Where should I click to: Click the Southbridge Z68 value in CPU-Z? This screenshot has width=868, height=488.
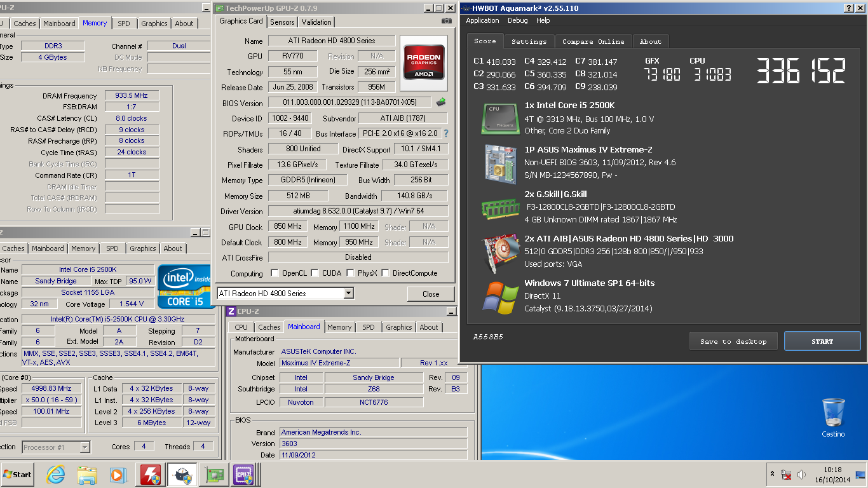point(374,389)
